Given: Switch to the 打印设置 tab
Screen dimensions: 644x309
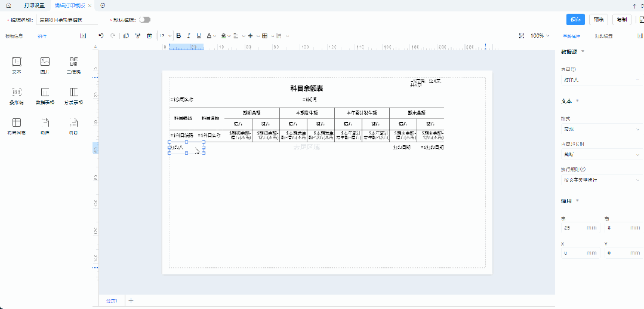Looking at the screenshot, I should click(x=34, y=5).
